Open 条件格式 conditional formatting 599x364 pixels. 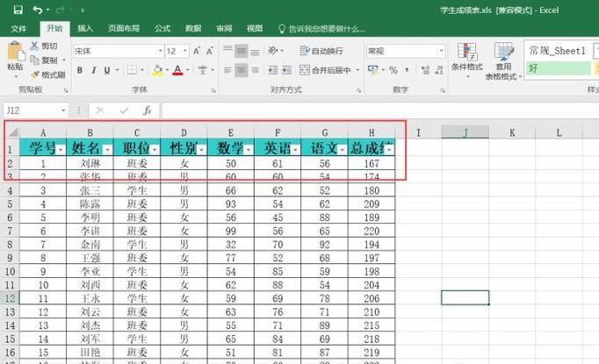(467, 61)
